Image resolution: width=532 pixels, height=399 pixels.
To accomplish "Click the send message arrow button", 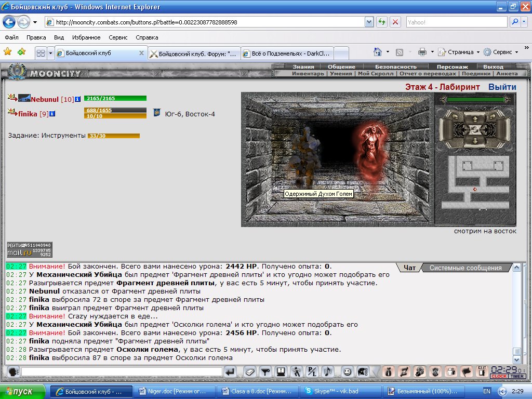I will (x=230, y=372).
